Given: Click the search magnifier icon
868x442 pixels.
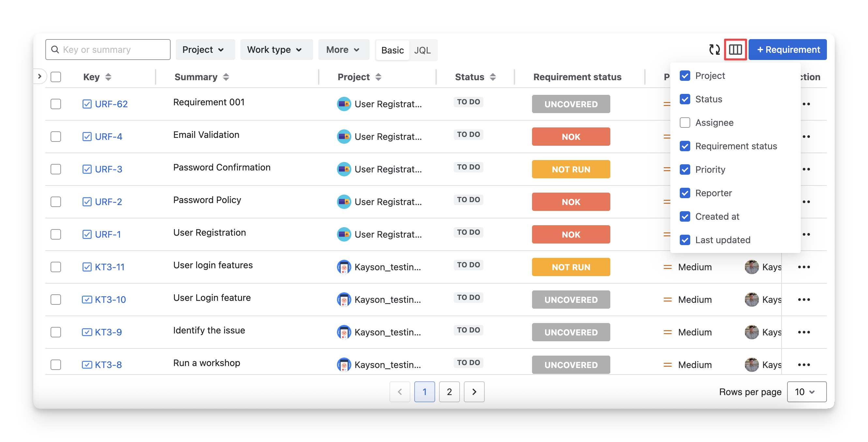Looking at the screenshot, I should 55,50.
